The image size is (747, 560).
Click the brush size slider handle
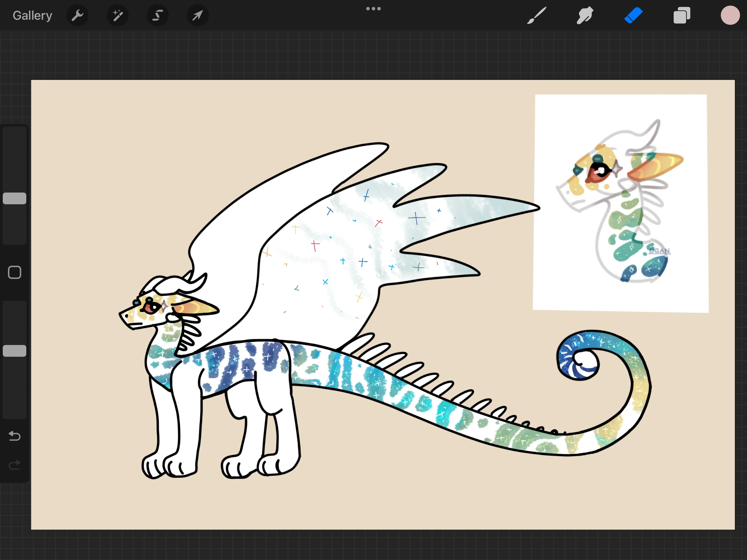point(15,198)
